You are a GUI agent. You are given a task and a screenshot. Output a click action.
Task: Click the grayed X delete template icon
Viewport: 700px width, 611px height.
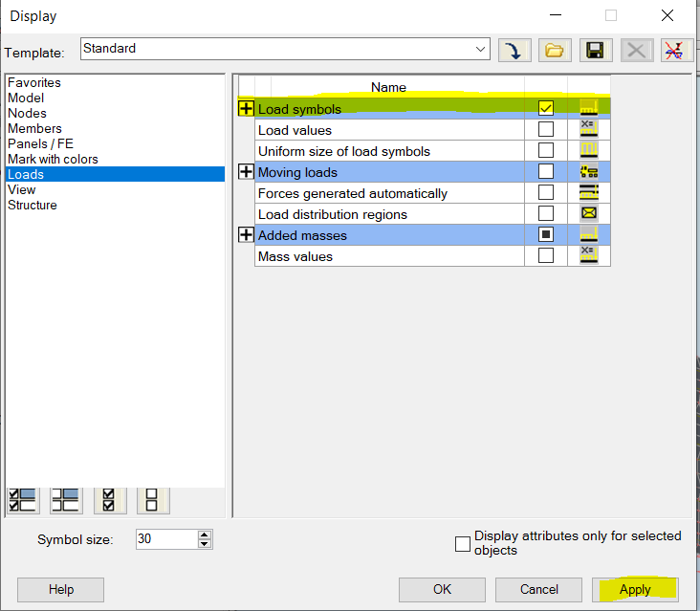(637, 50)
